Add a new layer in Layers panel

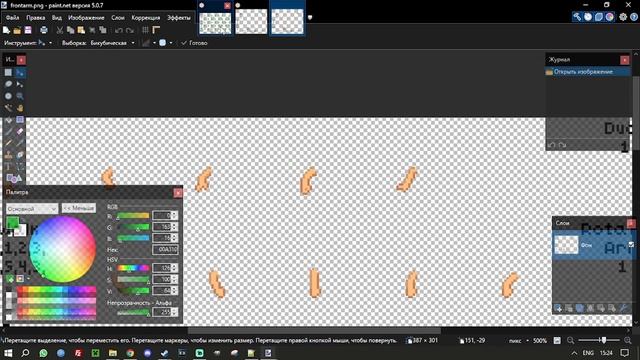558,309
